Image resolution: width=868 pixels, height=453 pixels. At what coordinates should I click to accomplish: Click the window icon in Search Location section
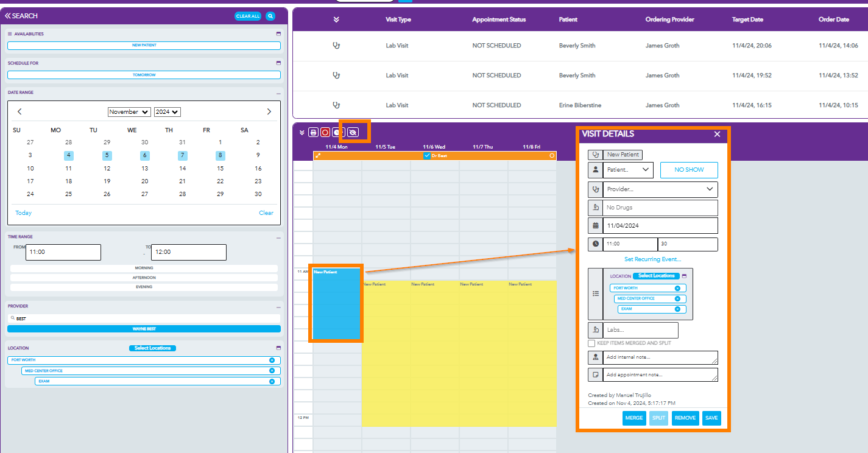click(x=278, y=348)
